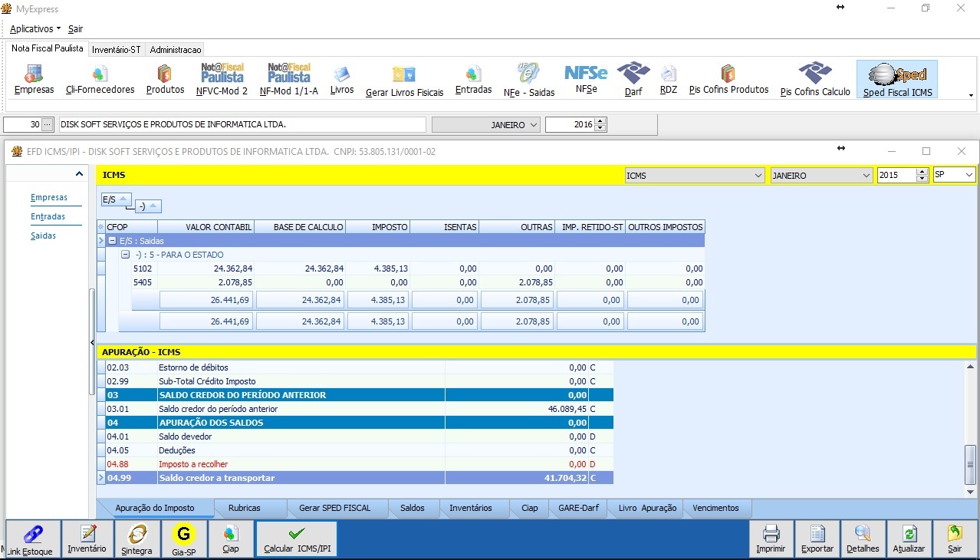Open Gerar Livros Fiscais
Viewport: 980px width, 560px height.
(404, 79)
